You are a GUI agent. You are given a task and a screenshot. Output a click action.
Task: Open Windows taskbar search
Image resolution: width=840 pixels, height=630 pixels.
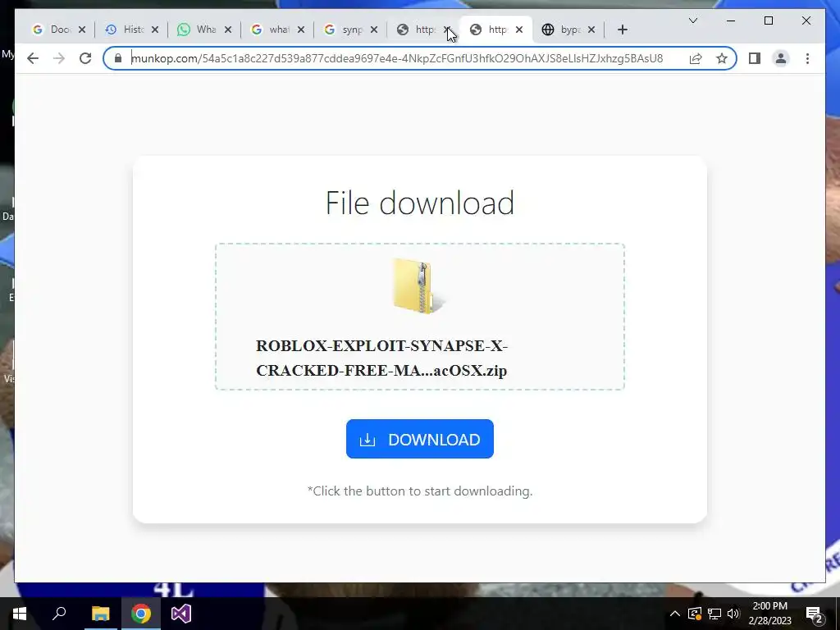(59, 614)
